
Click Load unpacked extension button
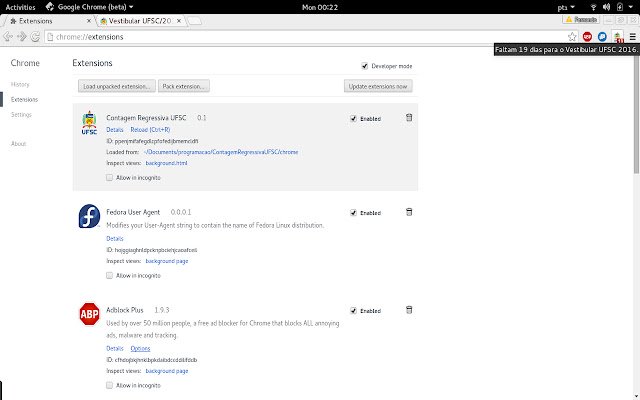(x=117, y=86)
